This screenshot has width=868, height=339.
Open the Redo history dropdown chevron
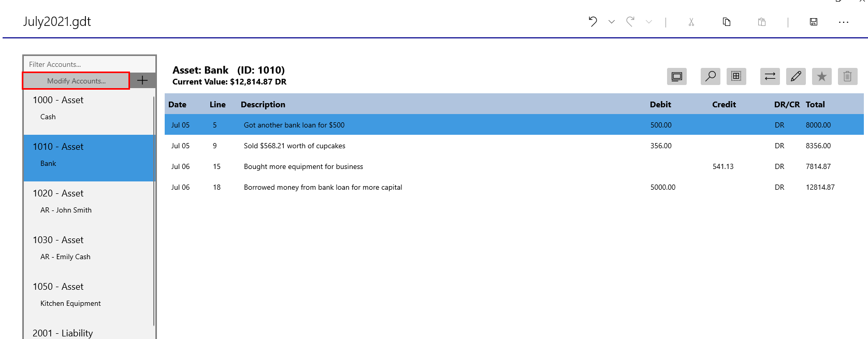[x=649, y=22]
